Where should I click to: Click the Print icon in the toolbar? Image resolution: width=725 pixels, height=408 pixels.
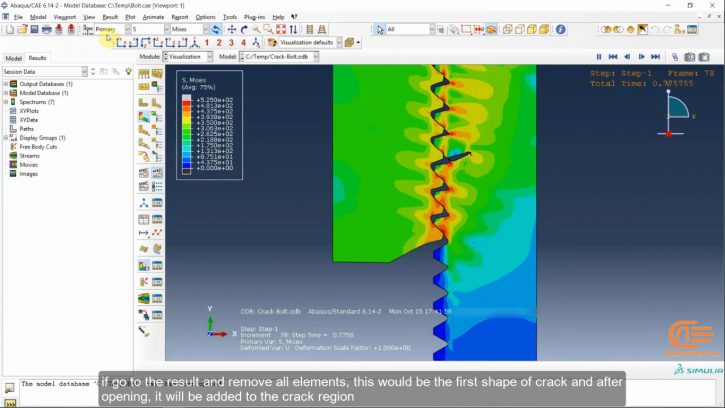coord(46,29)
